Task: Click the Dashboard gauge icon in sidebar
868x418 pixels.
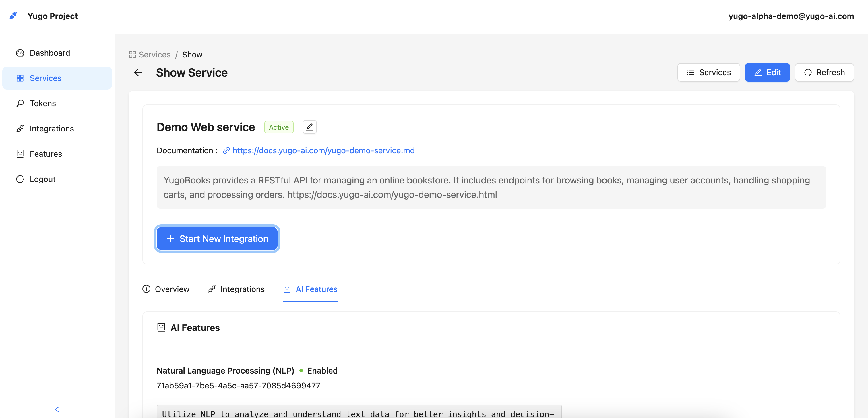Action: [x=20, y=53]
